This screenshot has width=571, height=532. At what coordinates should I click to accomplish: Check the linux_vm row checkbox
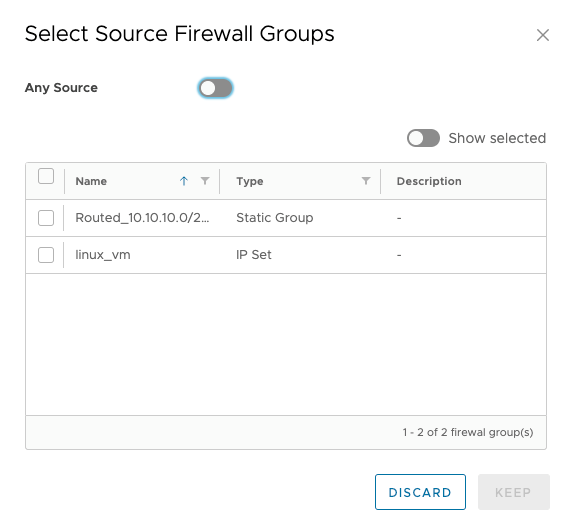point(46,255)
